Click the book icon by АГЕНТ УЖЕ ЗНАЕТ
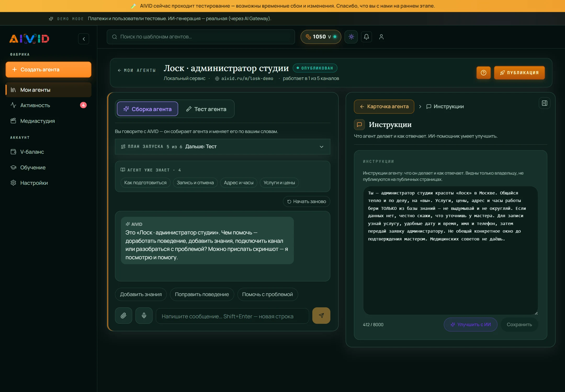The width and height of the screenshot is (565, 392). [x=123, y=170]
